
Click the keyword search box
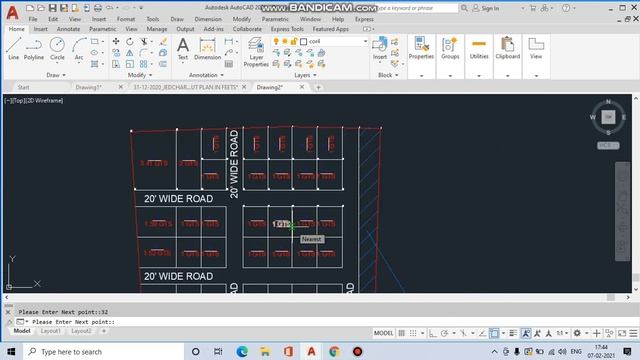coord(416,8)
